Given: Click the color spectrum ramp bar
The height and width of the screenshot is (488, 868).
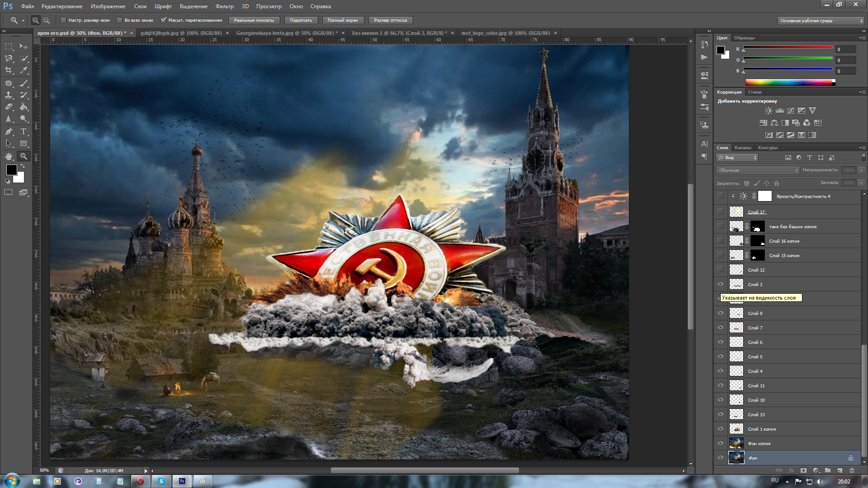Looking at the screenshot, I should (789, 82).
